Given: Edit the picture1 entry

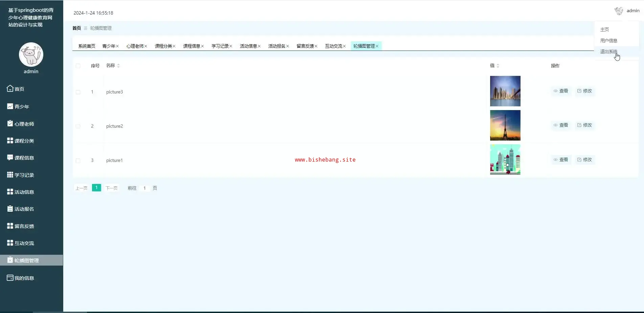Looking at the screenshot, I should pyautogui.click(x=584, y=160).
